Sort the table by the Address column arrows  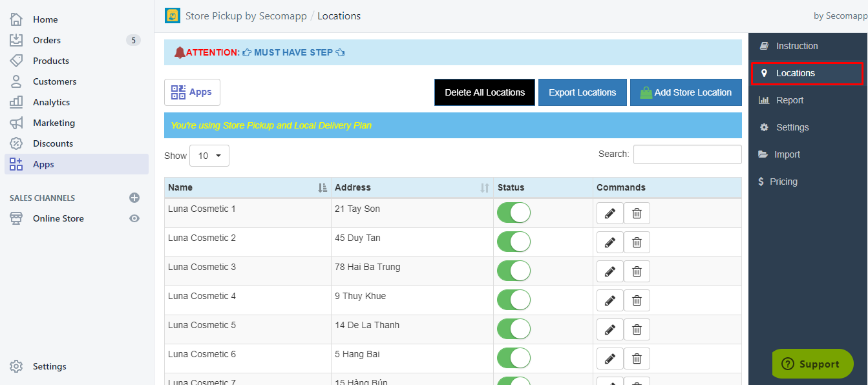[x=485, y=188]
